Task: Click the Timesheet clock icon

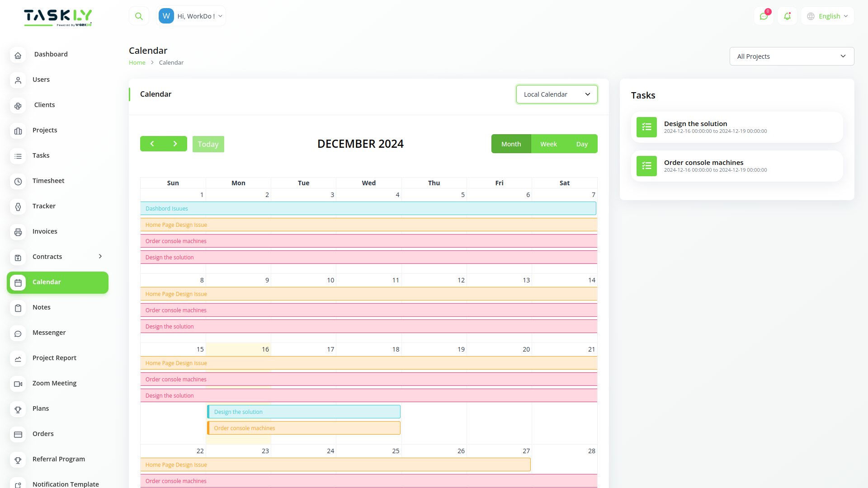Action: tap(18, 181)
